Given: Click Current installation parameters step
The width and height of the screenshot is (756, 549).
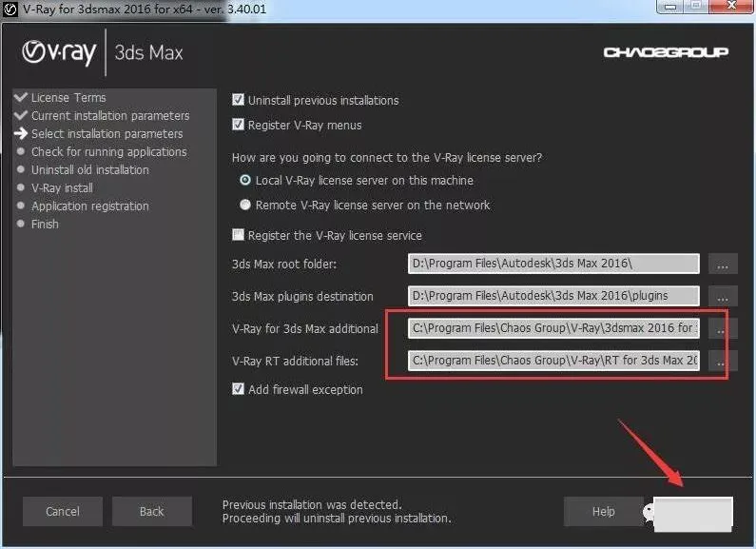Looking at the screenshot, I should tap(110, 116).
